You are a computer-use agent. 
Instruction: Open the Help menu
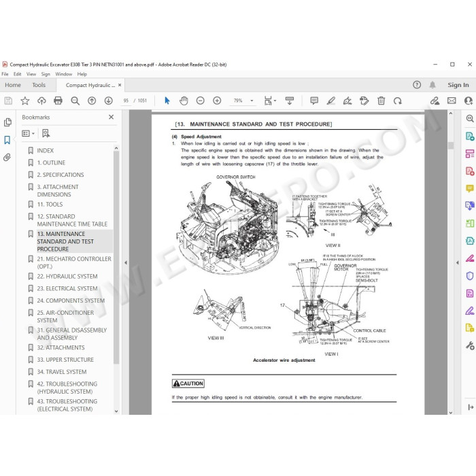click(x=82, y=74)
